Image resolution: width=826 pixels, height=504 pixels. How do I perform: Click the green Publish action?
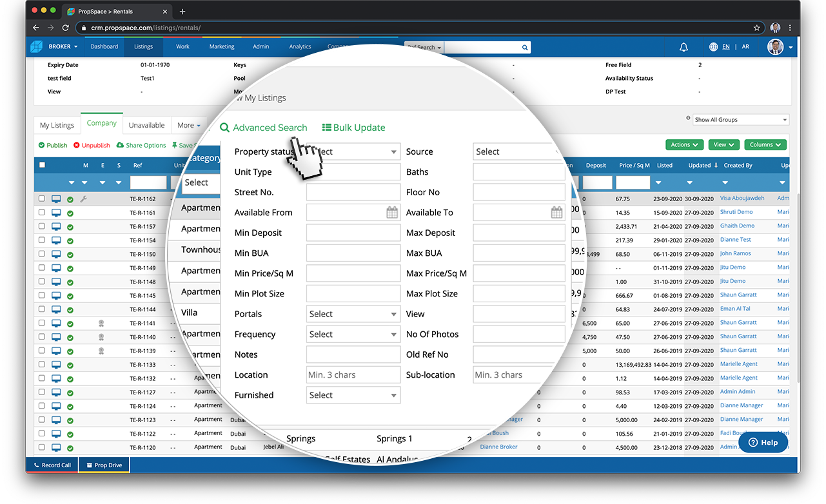53,145
